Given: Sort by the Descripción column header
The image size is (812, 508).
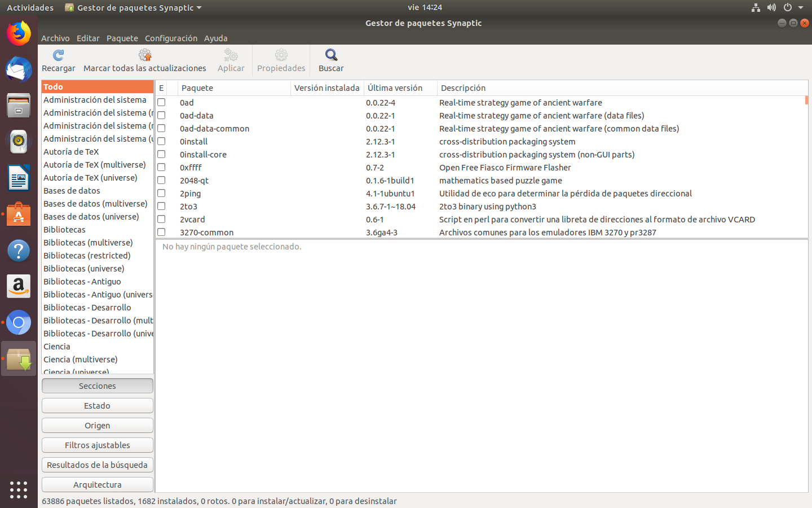Looking at the screenshot, I should [623, 88].
